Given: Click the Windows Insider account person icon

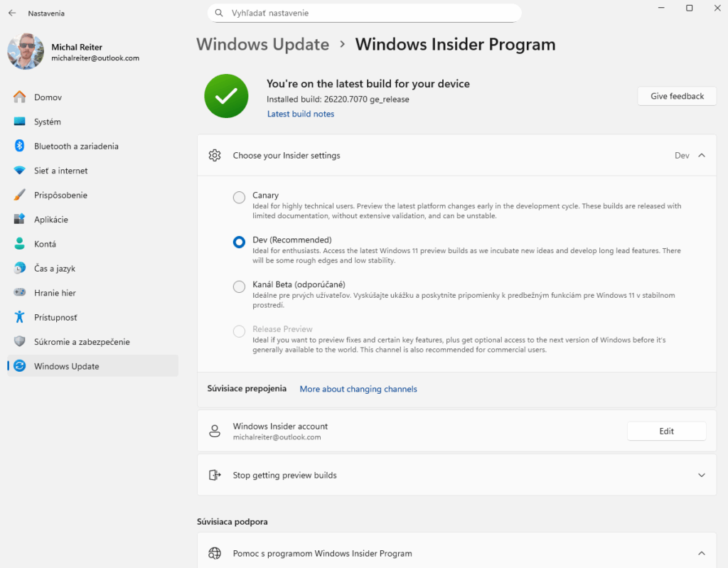Looking at the screenshot, I should (x=215, y=430).
